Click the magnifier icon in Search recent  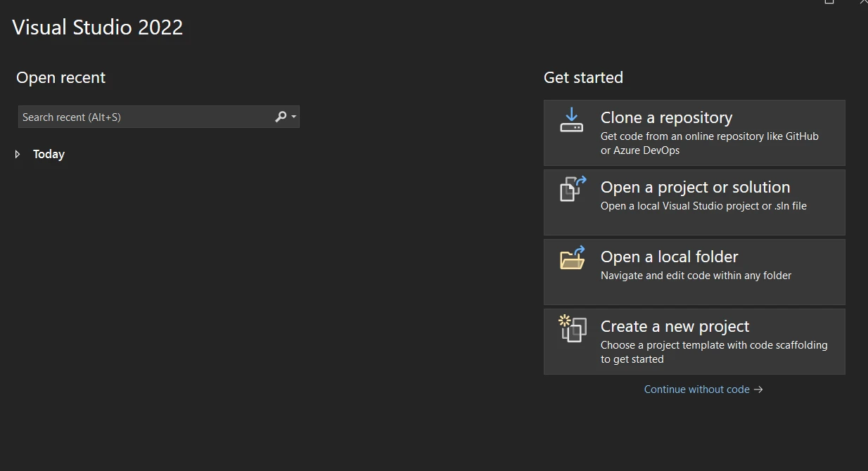[x=281, y=117]
